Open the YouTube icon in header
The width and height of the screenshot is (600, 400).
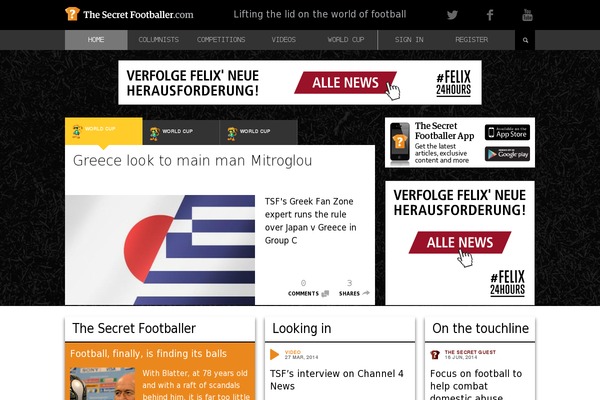click(527, 15)
